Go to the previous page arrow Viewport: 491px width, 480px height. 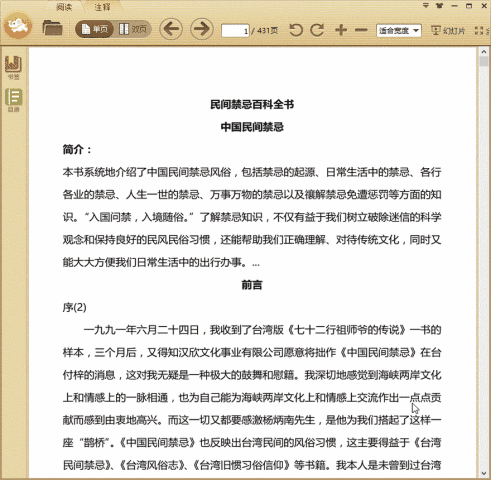click(x=171, y=29)
